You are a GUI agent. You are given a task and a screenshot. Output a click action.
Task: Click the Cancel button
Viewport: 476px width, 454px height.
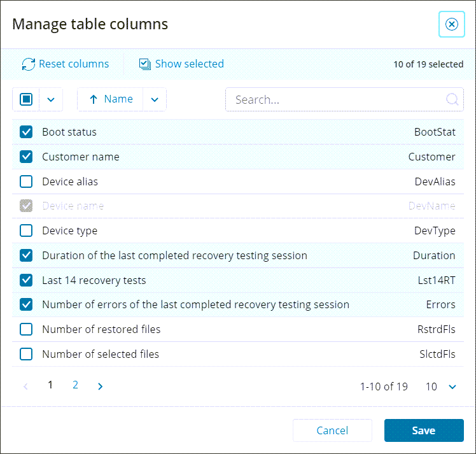point(332,430)
